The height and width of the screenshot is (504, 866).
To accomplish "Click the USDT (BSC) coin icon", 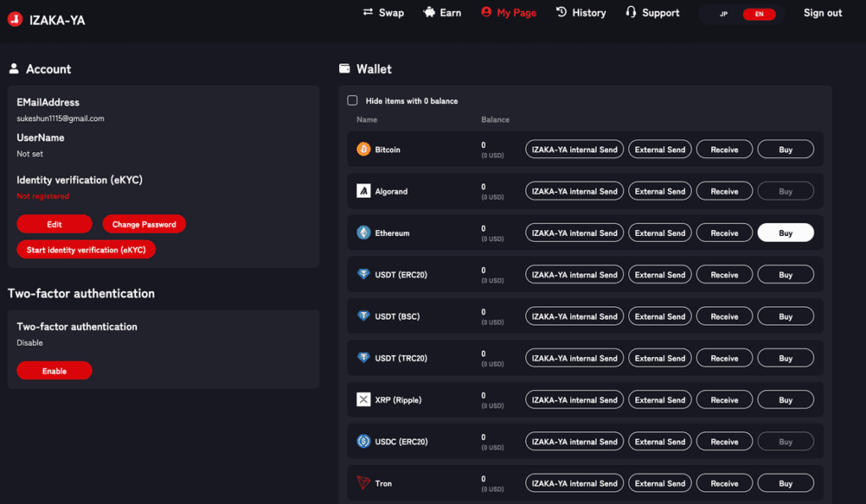I will pyautogui.click(x=364, y=315).
